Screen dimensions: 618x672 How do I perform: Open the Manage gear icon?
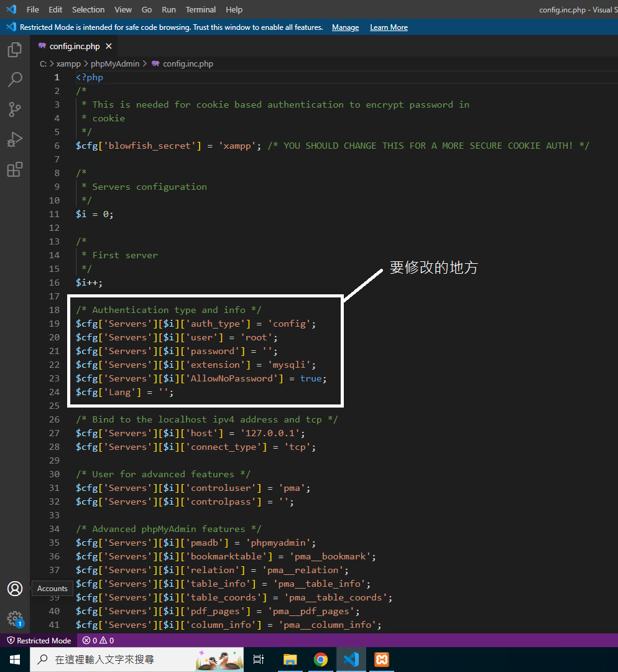click(15, 618)
